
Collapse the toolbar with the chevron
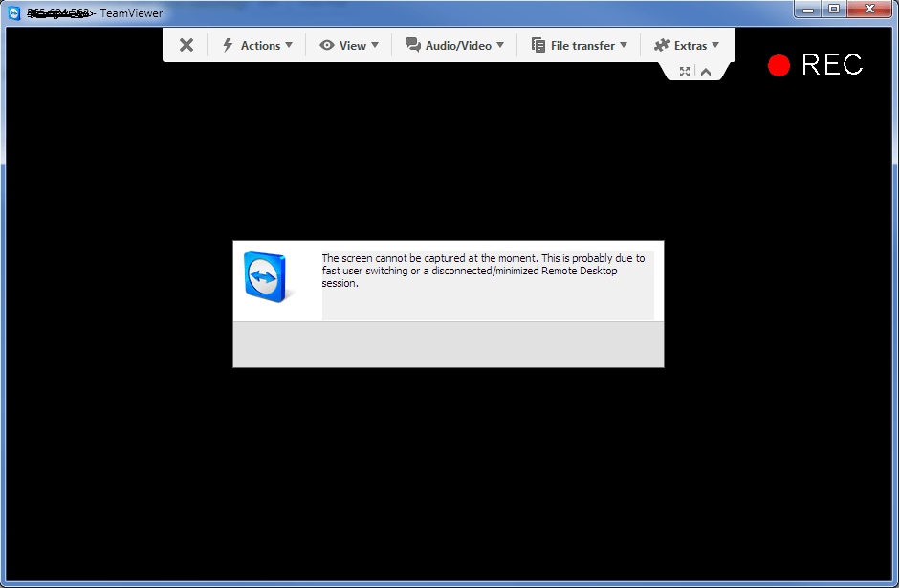pos(705,71)
